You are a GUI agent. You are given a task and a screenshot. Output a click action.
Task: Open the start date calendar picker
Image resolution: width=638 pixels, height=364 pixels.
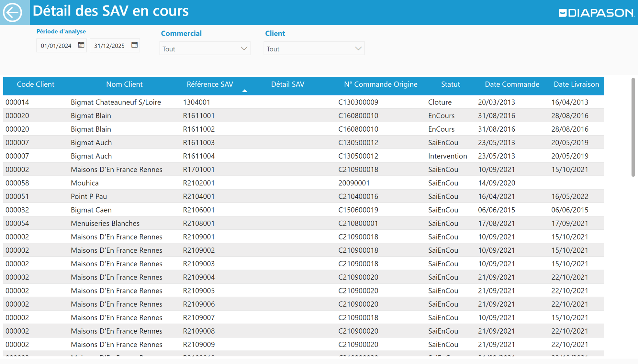pyautogui.click(x=81, y=45)
